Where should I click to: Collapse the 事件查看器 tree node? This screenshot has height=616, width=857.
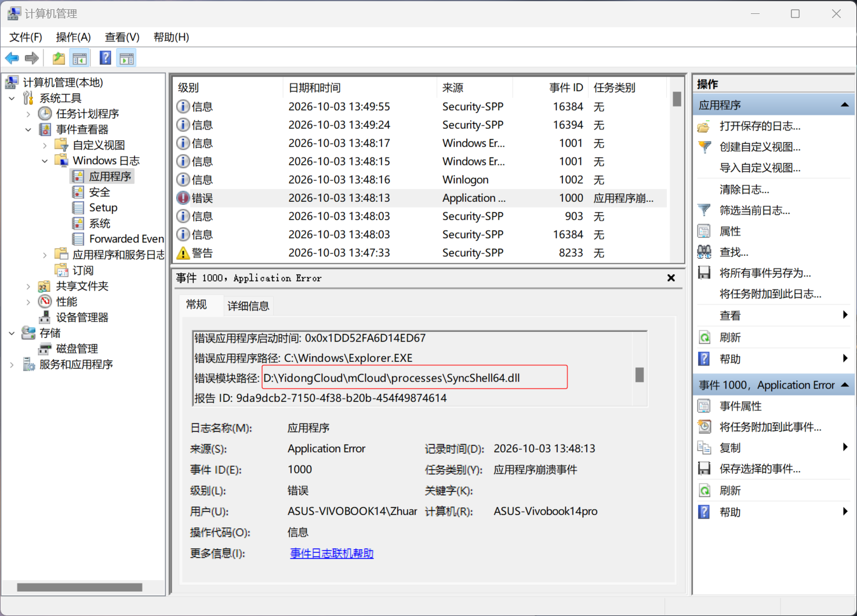(28, 129)
